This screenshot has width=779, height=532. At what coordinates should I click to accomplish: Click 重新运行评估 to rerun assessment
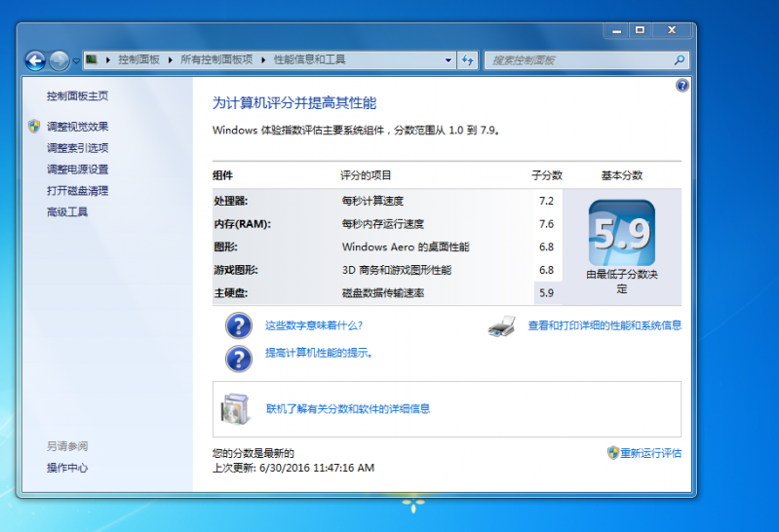click(x=650, y=453)
